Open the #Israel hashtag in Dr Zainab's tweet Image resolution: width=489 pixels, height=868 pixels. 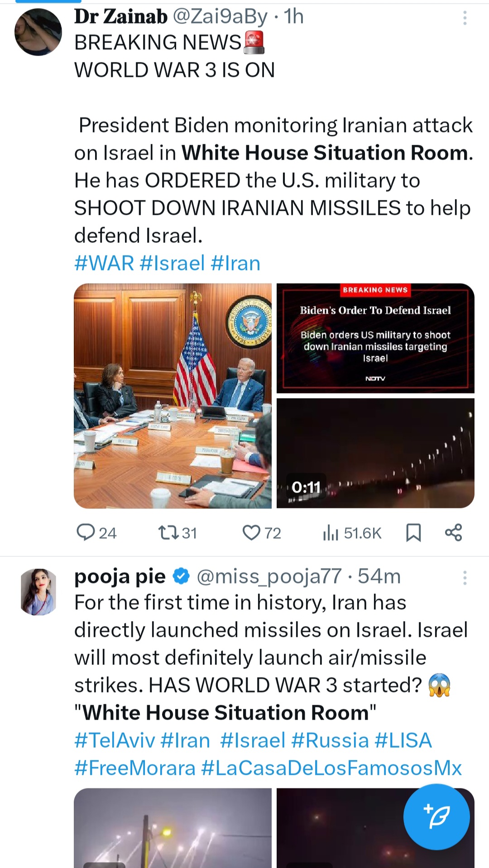173,263
